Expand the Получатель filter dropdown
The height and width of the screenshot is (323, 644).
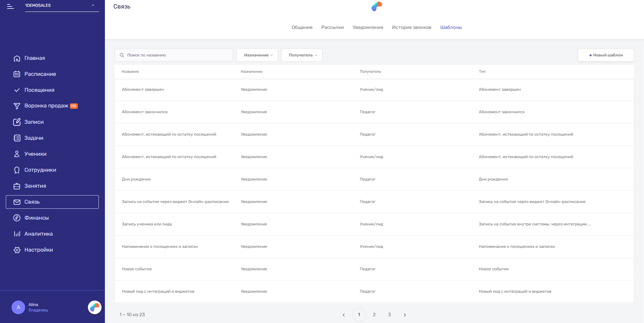302,55
